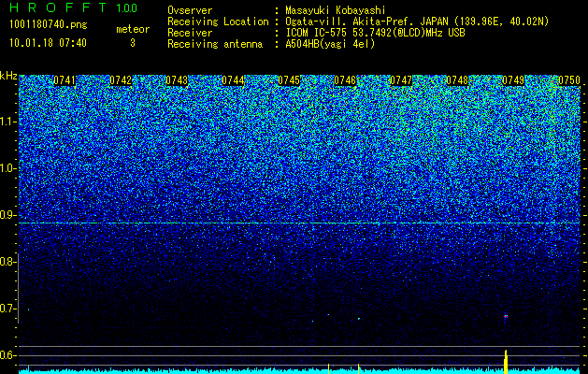Select observer name Masayuki Kobayashi
Image resolution: width=588 pixels, height=374 pixels.
tap(336, 10)
